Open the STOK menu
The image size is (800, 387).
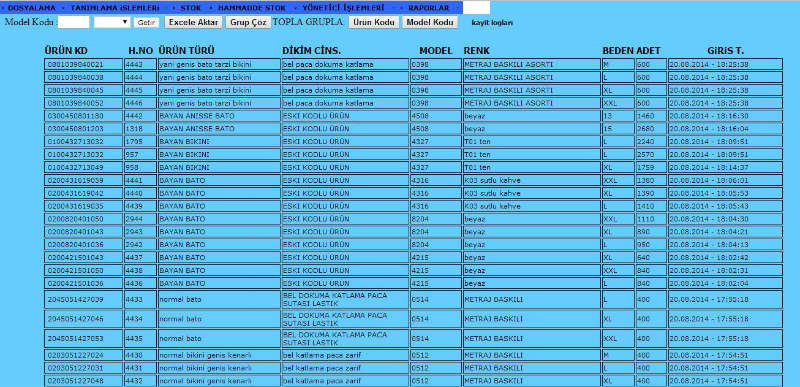[190, 8]
